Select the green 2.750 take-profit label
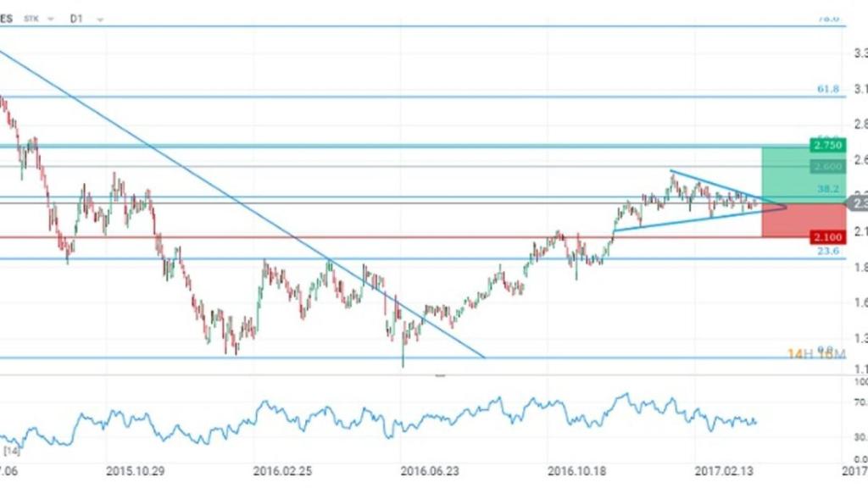The height and width of the screenshot is (488, 868). 826,145
